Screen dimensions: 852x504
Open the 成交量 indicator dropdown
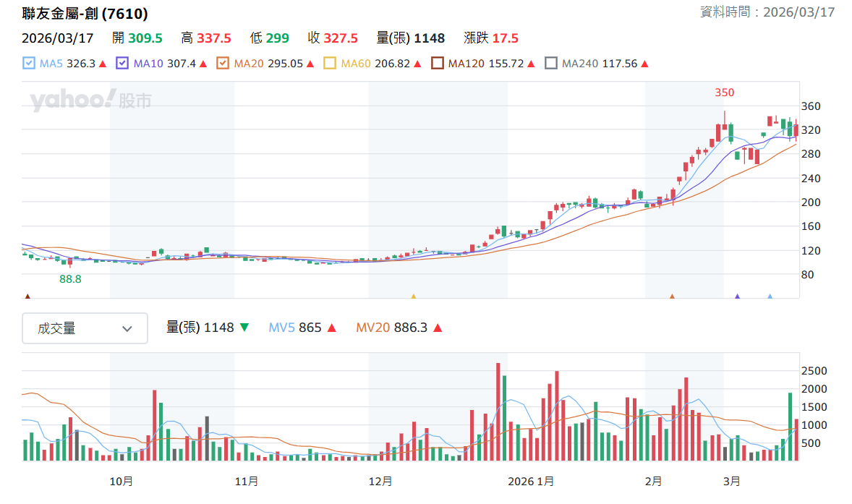click(85, 328)
